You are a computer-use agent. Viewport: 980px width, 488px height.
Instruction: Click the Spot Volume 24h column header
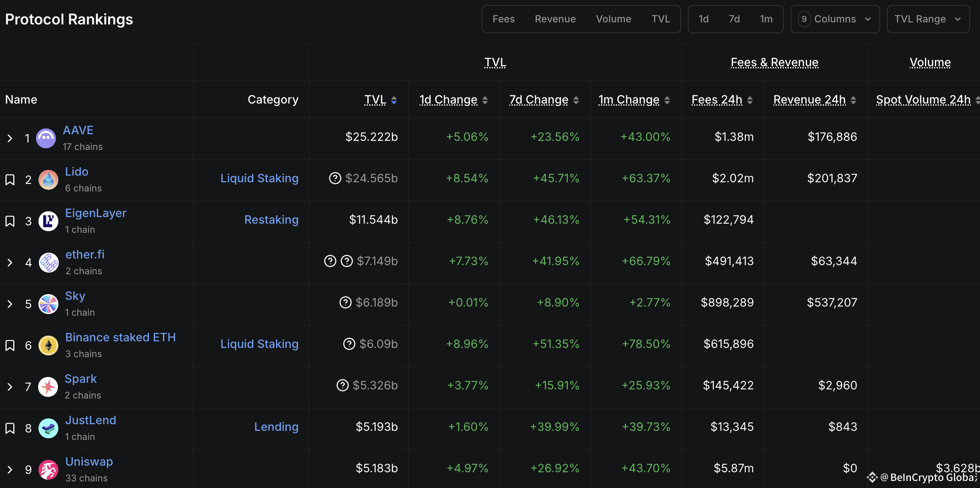[923, 100]
